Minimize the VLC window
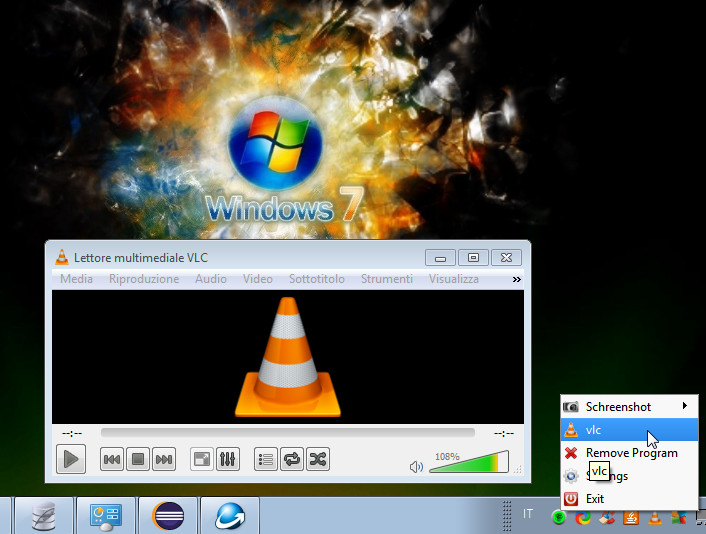706x534 pixels. coord(440,258)
